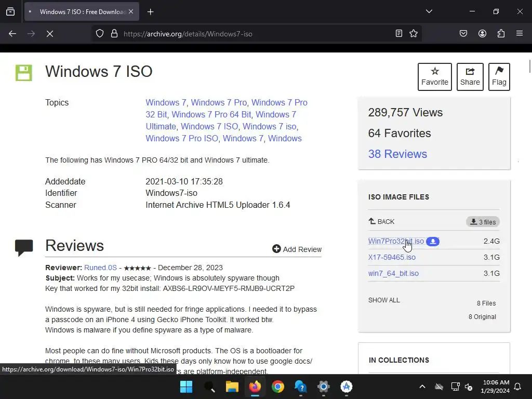Switch to Firefox taskbar icon

pyautogui.click(x=255, y=387)
